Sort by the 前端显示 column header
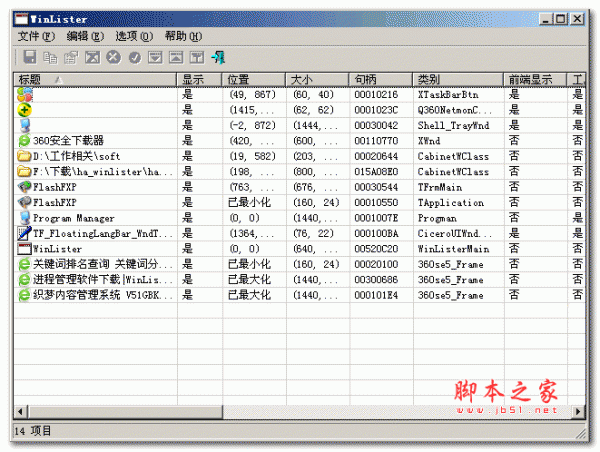Screen dimensions: 600x452 (x=535, y=80)
